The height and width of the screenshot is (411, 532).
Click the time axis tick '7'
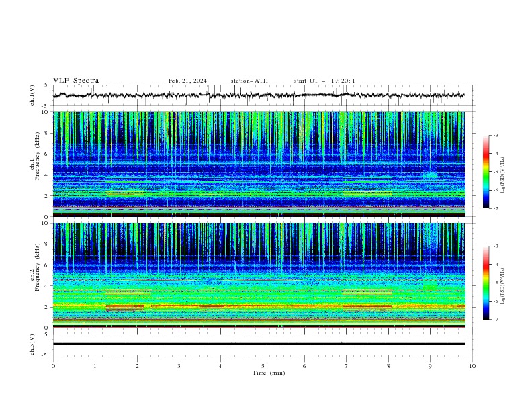[347, 366]
